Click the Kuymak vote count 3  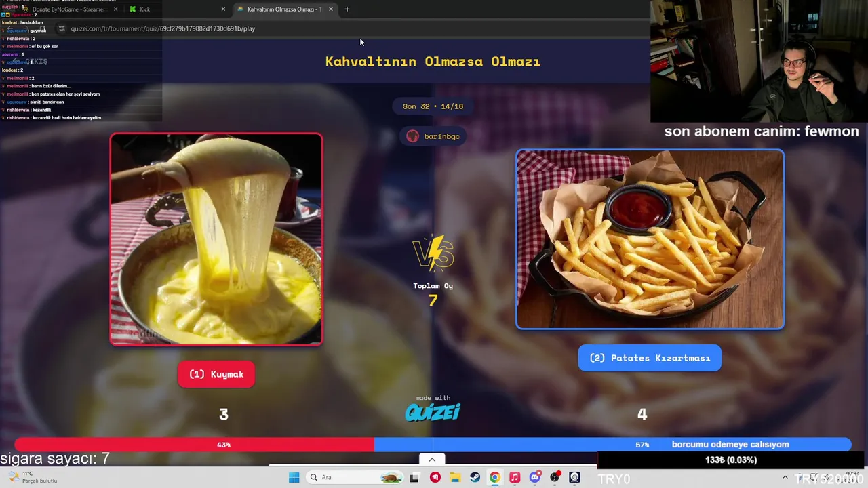tap(224, 414)
